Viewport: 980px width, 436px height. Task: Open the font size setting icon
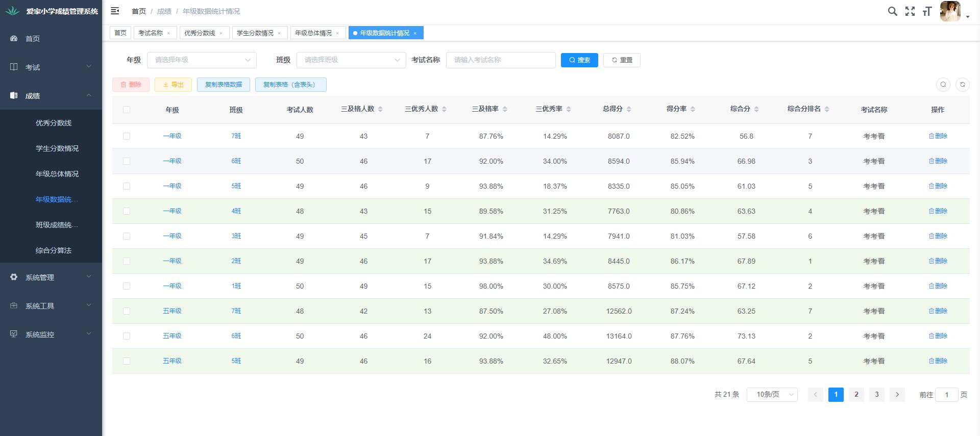(x=927, y=11)
